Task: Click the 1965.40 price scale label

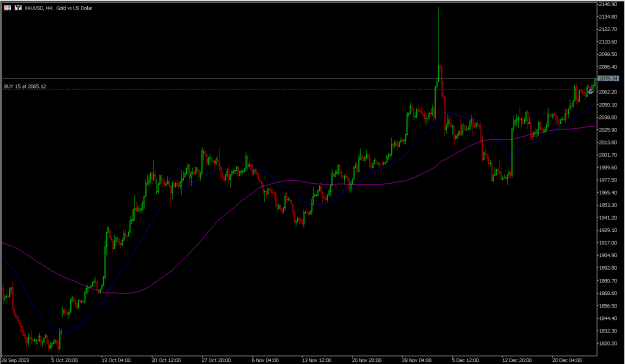Action: 608,193
